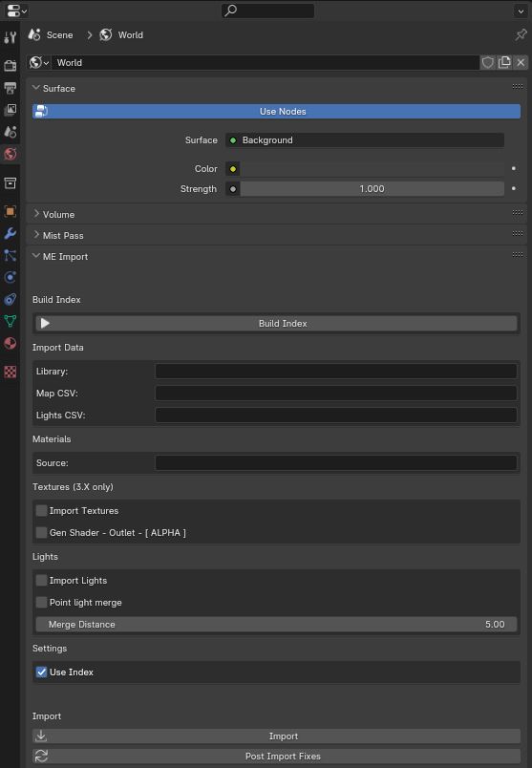The height and width of the screenshot is (768, 532).
Task: Open the Particles properties tab
Action: pos(10,255)
